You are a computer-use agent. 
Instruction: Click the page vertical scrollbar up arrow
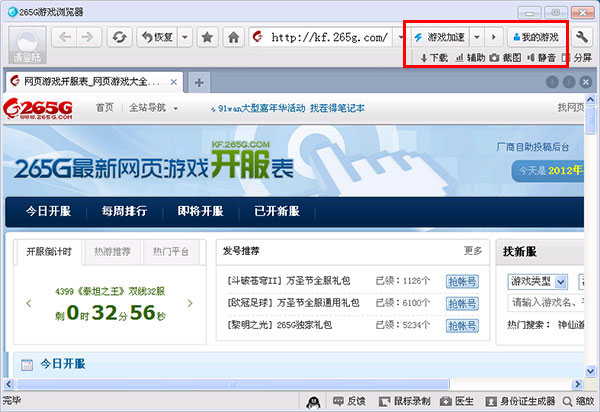[590, 100]
